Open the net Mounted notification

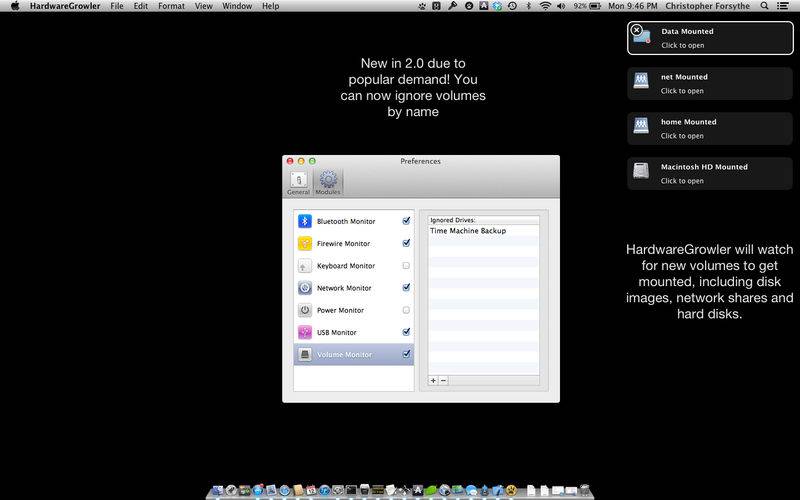pos(710,84)
